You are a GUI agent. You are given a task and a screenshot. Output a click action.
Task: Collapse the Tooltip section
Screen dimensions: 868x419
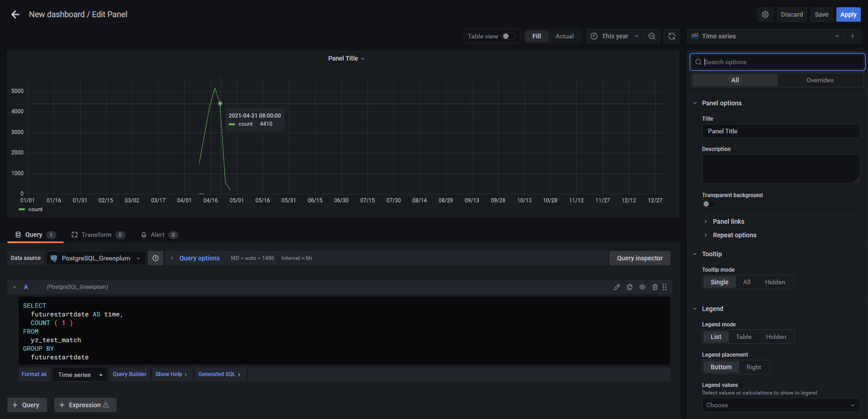712,254
